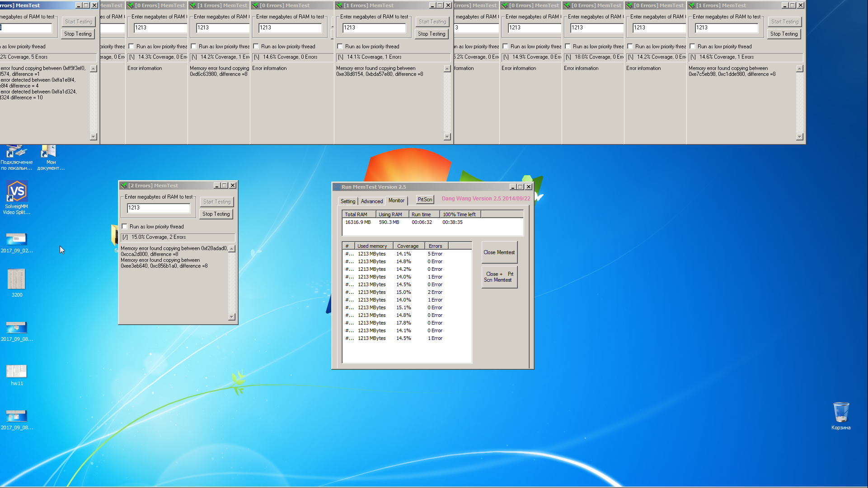This screenshot has width=868, height=488.
Task: Click MemTest icon in 2 Errors window title
Action: [x=123, y=186]
